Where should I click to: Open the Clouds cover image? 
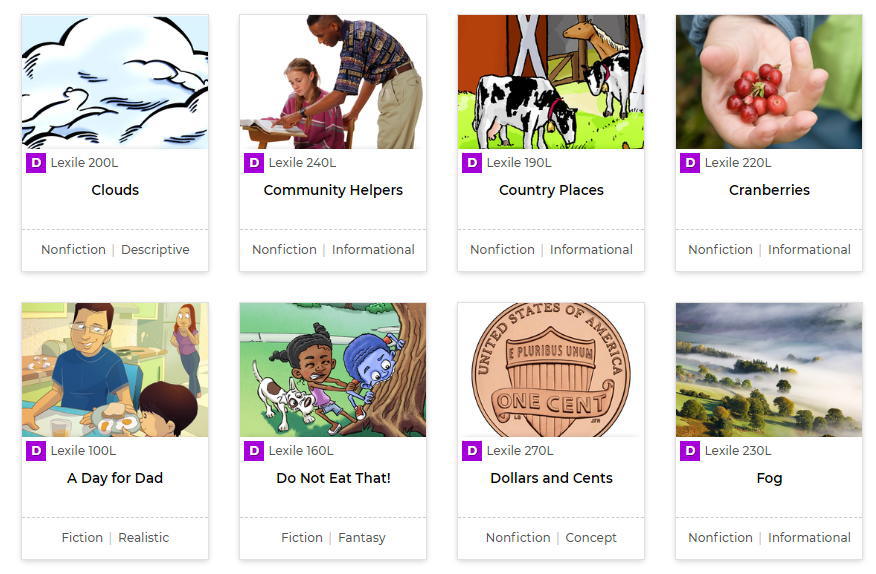115,82
